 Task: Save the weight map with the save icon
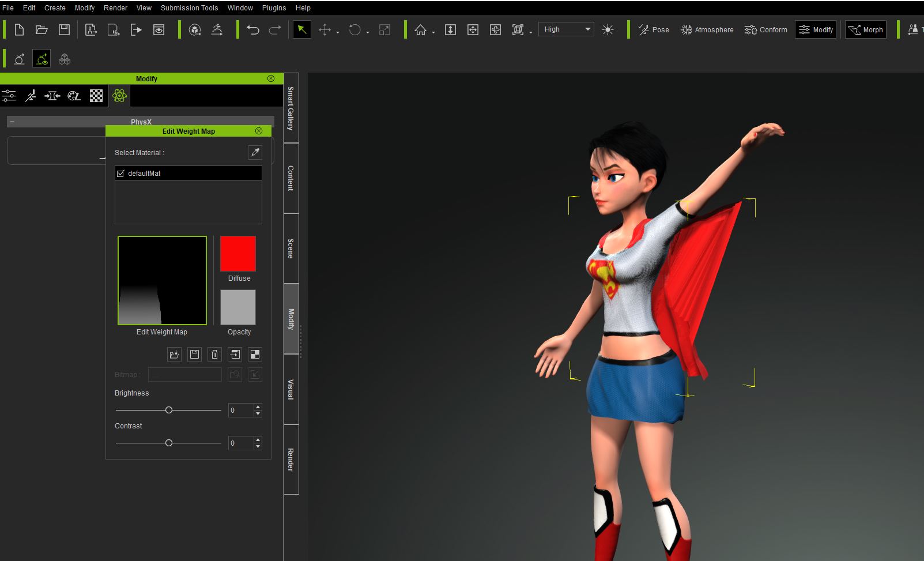(x=194, y=354)
